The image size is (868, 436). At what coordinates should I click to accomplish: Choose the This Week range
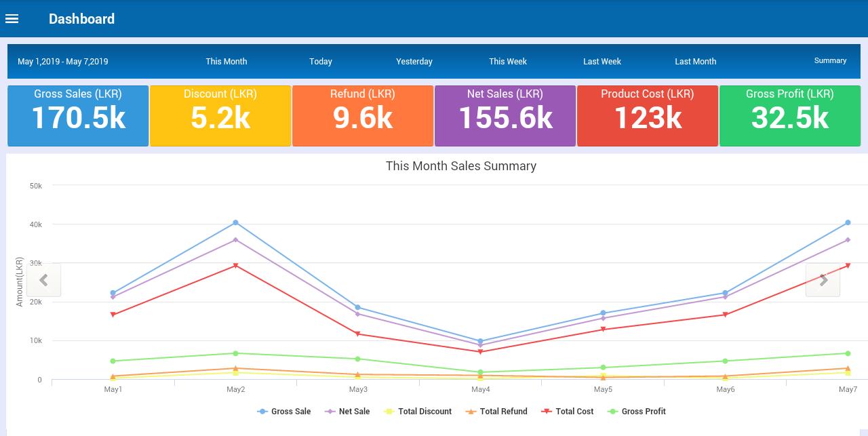[x=508, y=61]
